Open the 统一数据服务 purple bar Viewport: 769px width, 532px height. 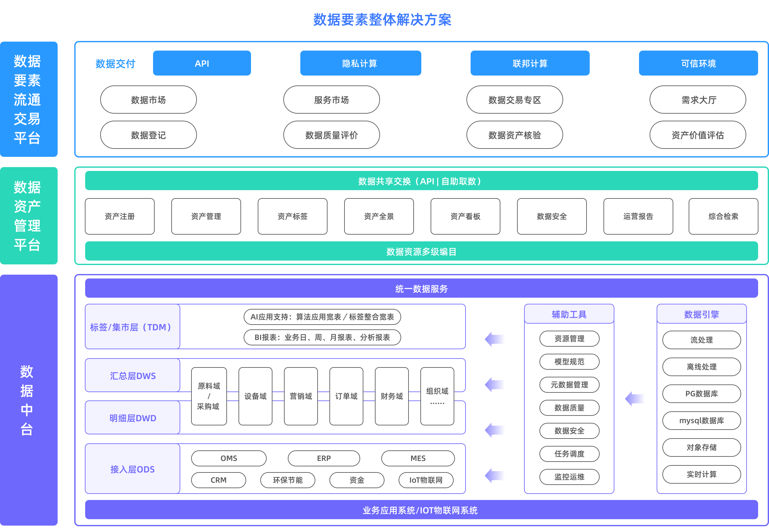point(421,288)
